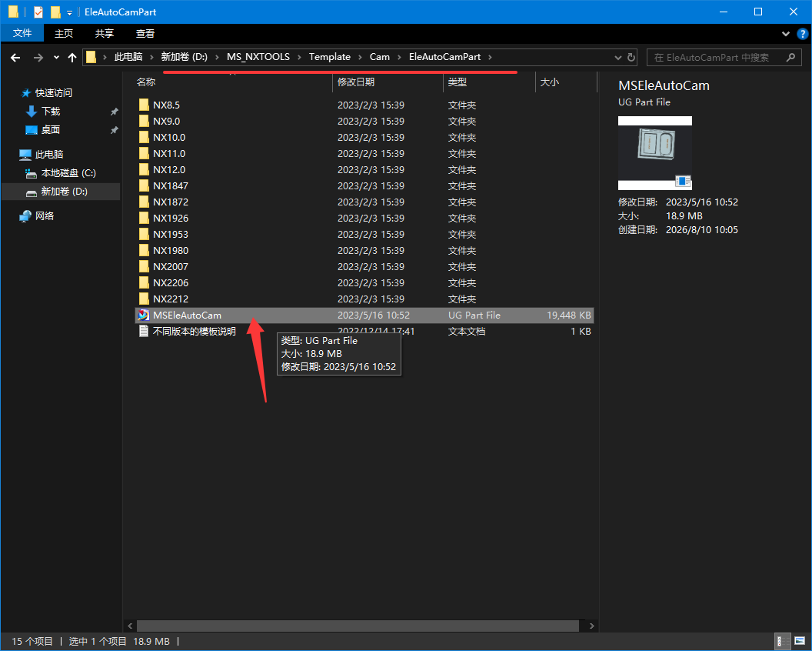This screenshot has width=812, height=651.
Task: Refresh the EleAutoCamPart folder view
Action: (x=631, y=57)
